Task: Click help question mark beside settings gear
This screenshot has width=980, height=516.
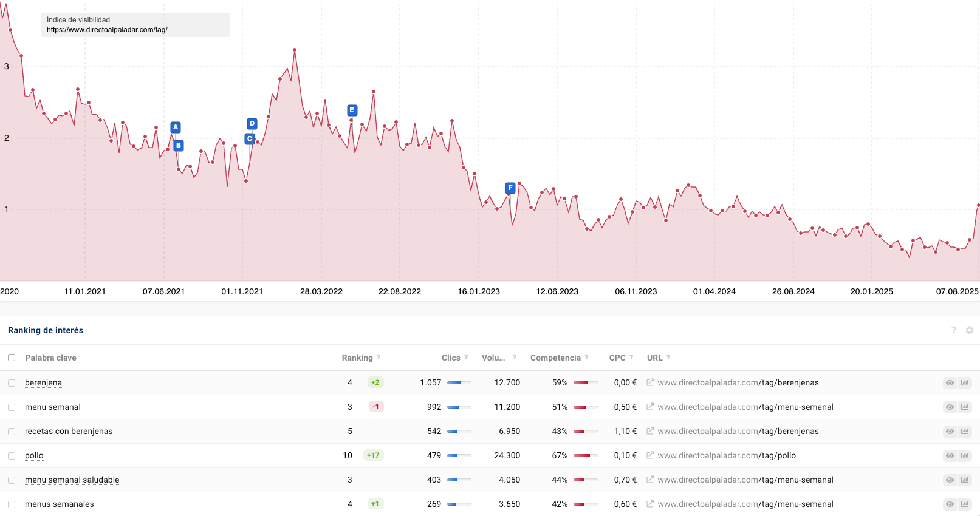Action: tap(954, 330)
